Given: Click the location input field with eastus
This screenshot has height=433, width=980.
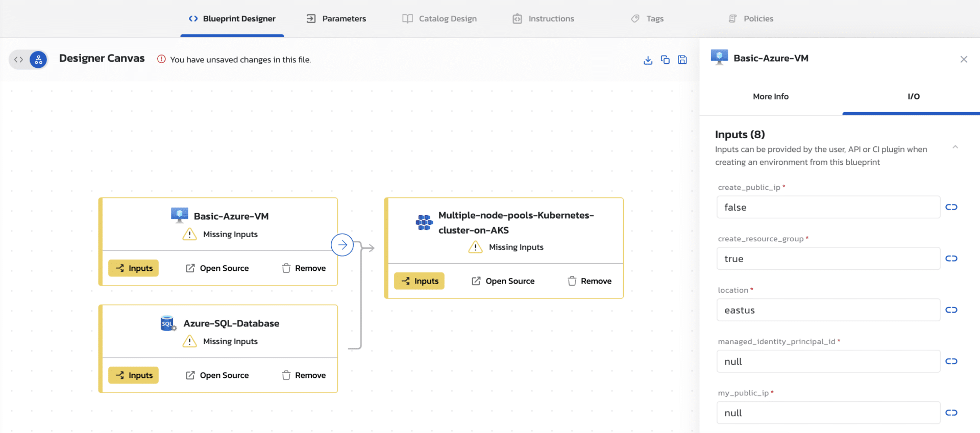Looking at the screenshot, I should (828, 310).
